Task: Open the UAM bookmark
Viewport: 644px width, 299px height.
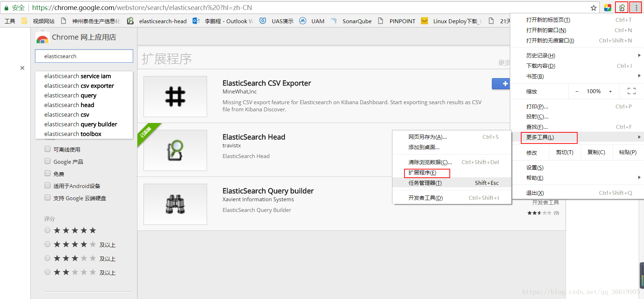Action: coord(312,21)
